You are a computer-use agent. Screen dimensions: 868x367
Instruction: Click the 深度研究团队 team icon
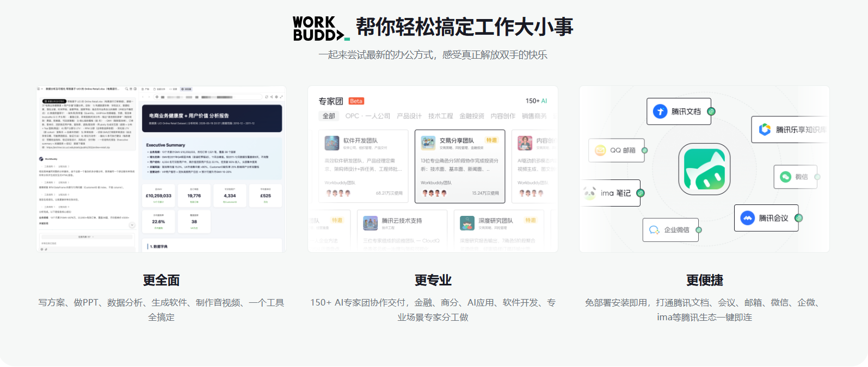pos(467,223)
